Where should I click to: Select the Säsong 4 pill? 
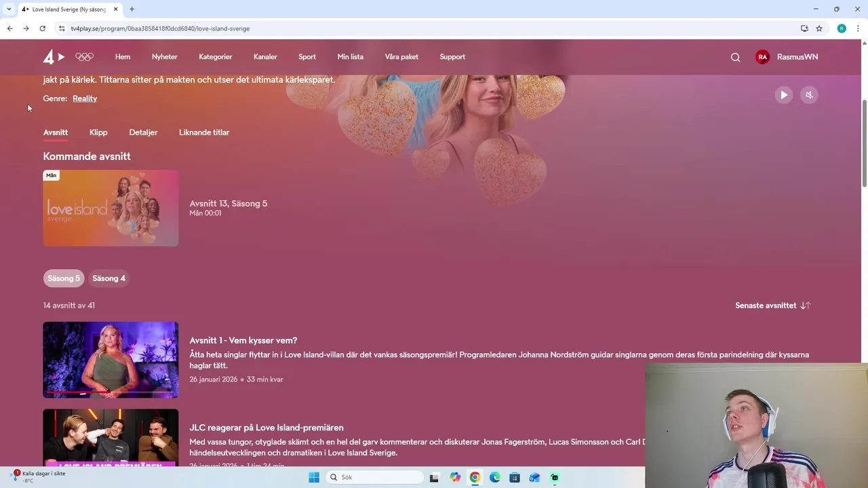pyautogui.click(x=108, y=279)
